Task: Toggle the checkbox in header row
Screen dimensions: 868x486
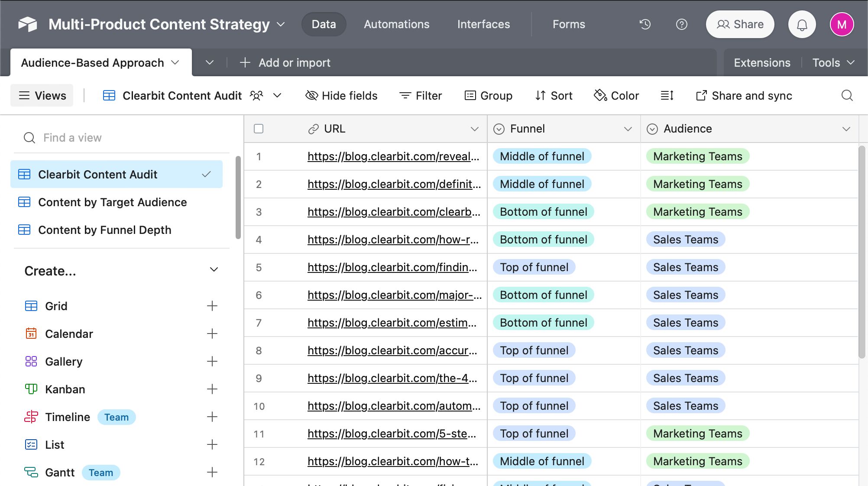Action: click(x=258, y=128)
